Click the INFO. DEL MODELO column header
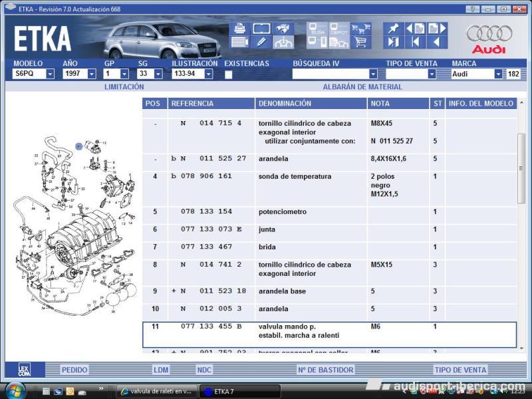The height and width of the screenshot is (399, 532). pyautogui.click(x=481, y=104)
